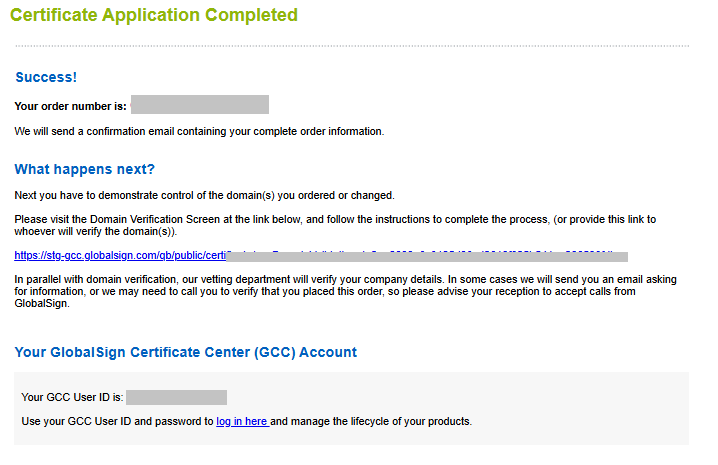Click the "Your GlobalSign Certificate Center (GCC) Account" heading

coord(185,352)
